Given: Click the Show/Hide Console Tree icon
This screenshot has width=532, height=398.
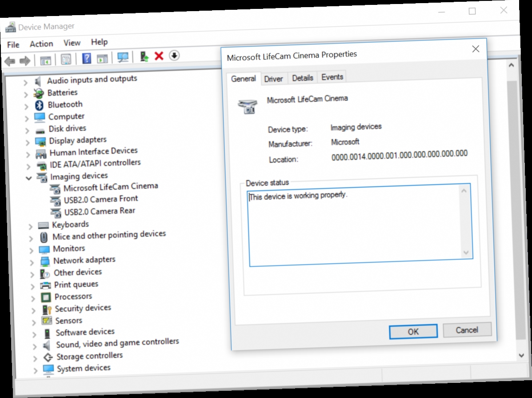Looking at the screenshot, I should pos(46,59).
